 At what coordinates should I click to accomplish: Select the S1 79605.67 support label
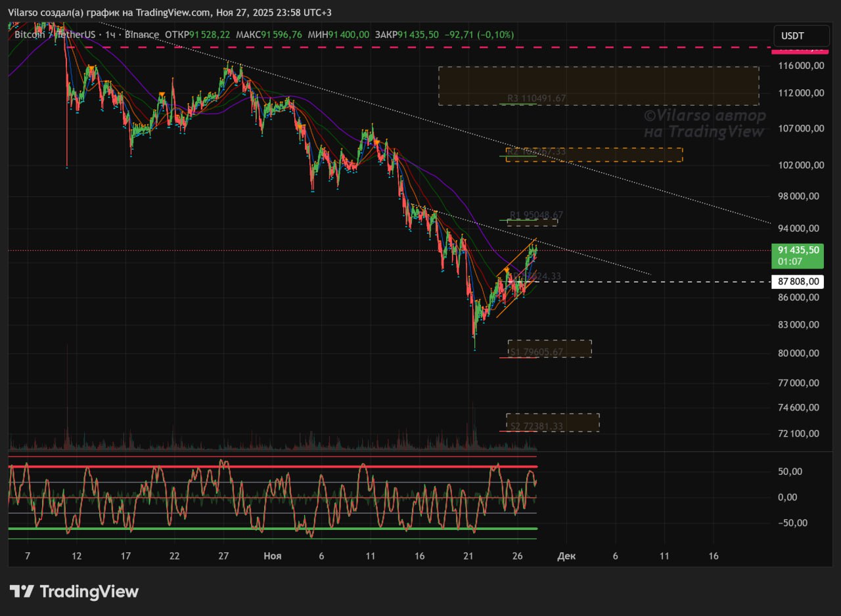click(x=536, y=352)
